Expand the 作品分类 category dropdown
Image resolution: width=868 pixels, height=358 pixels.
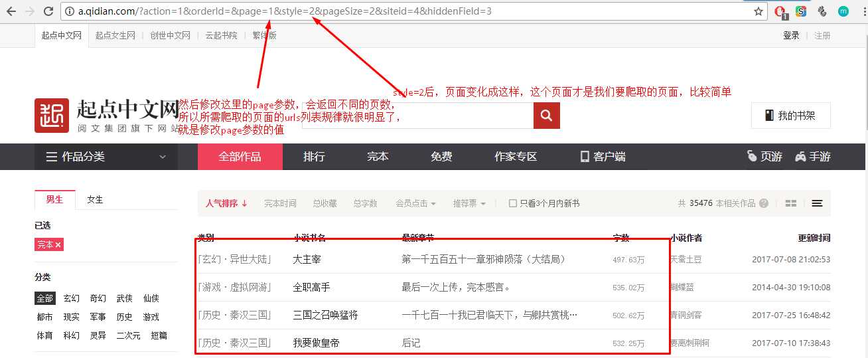click(106, 157)
